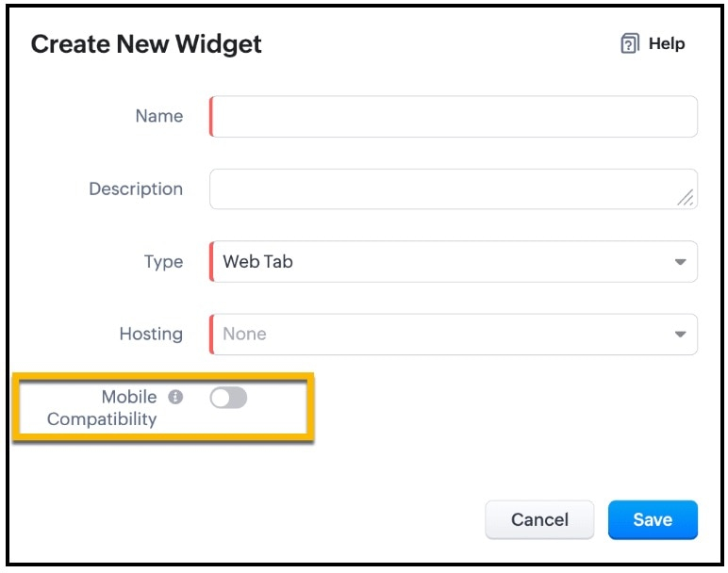Image resolution: width=728 pixels, height=573 pixels.
Task: Click the Description field label
Action: pos(136,189)
